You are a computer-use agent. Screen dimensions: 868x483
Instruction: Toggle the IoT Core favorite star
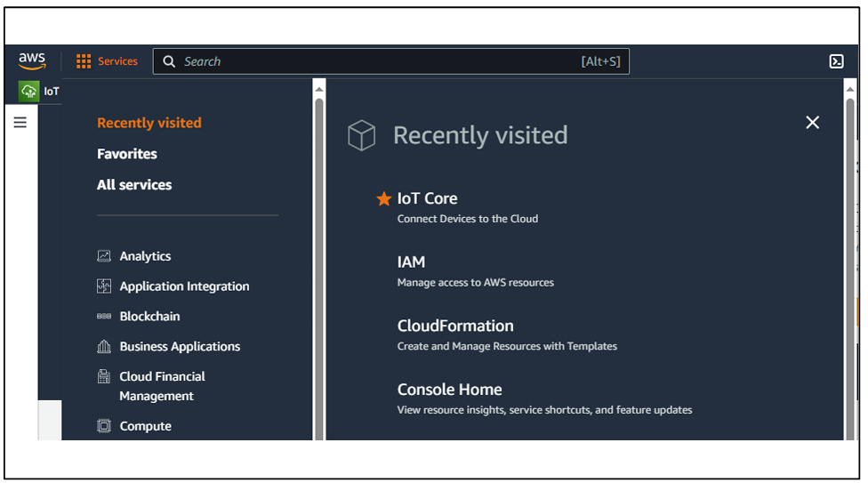(383, 198)
